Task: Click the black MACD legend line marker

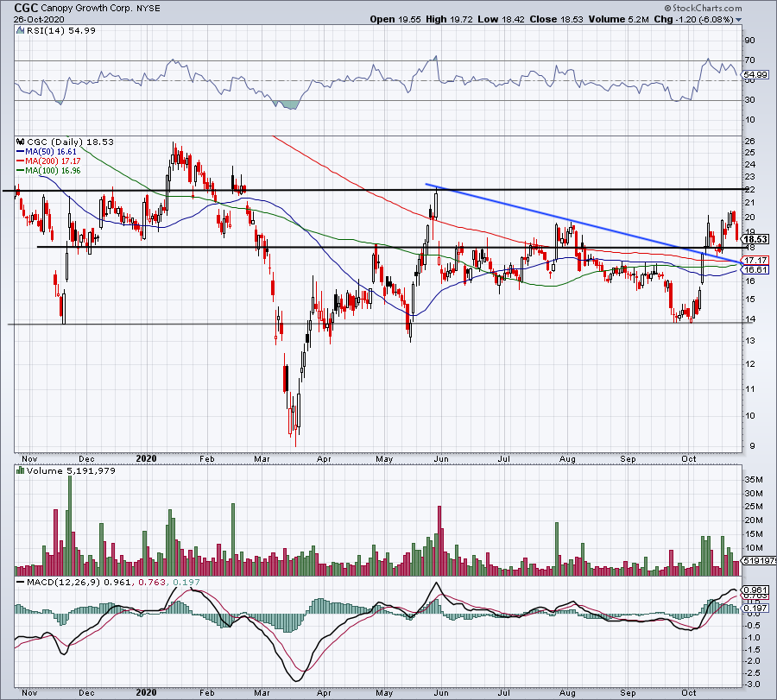Action: click(x=21, y=582)
